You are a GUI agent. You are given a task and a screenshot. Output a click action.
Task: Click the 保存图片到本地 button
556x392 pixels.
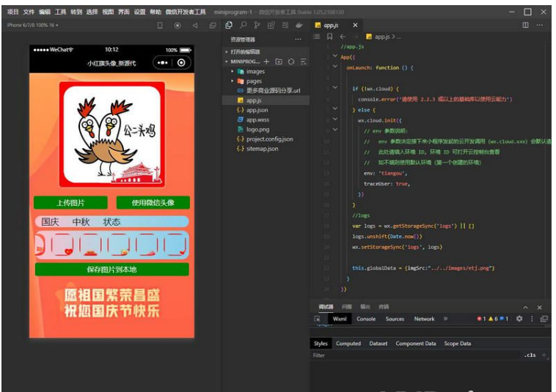[111, 270]
